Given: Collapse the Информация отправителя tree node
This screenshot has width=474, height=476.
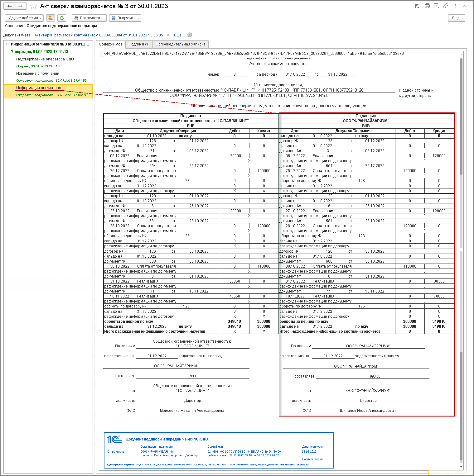Looking at the screenshot, I should click(7, 44).
